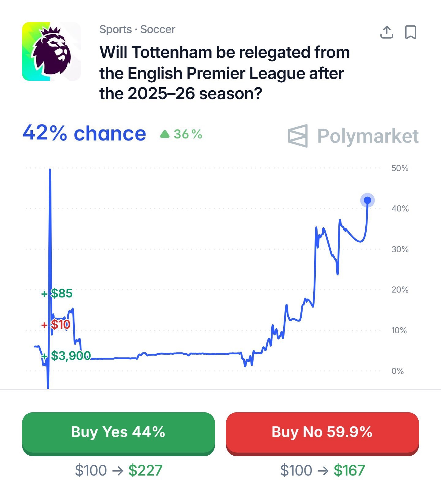Click the $227 Yes payout value
This screenshot has width=441, height=504.
(x=145, y=470)
